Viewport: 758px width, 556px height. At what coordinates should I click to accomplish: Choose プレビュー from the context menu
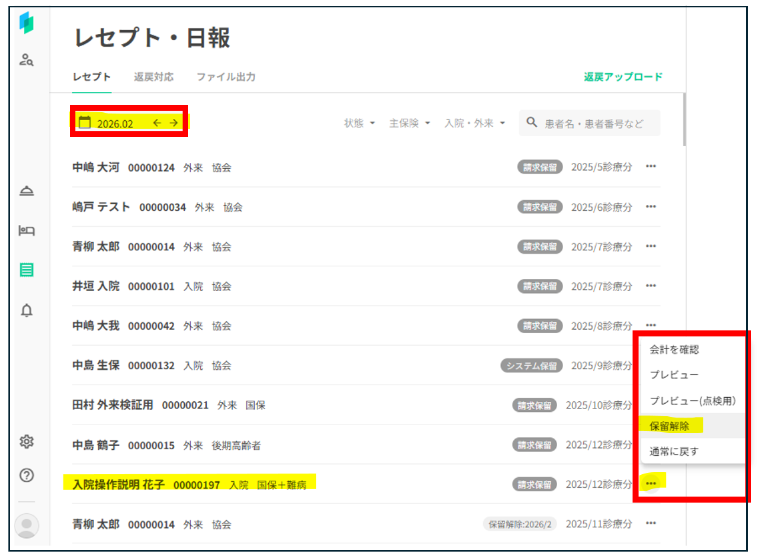(674, 375)
